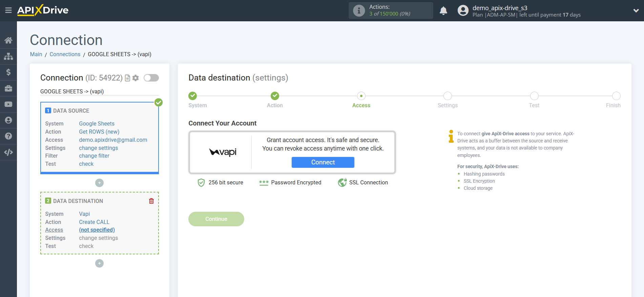The height and width of the screenshot is (297, 644).
Task: Open Get ROWS (new) action link
Action: (99, 132)
